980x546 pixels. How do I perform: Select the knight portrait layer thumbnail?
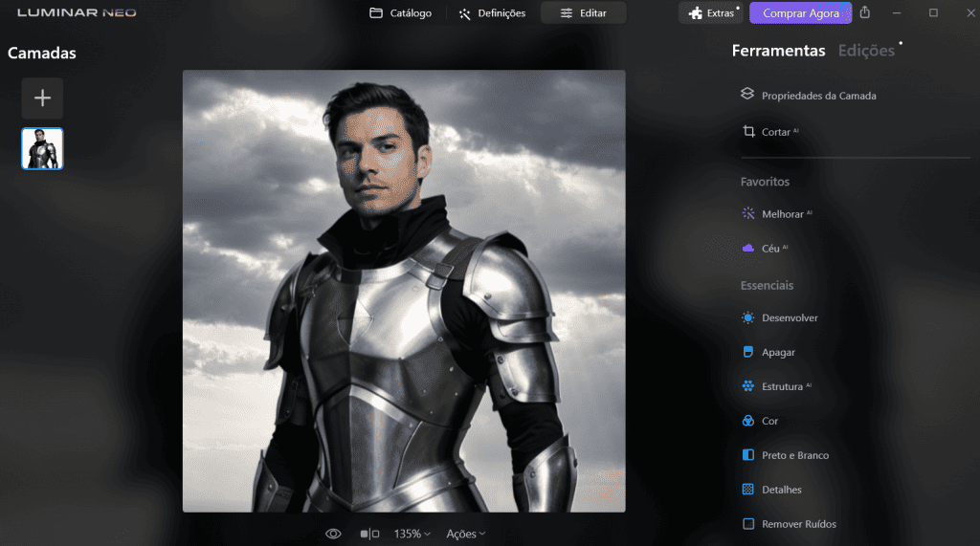pyautogui.click(x=42, y=149)
